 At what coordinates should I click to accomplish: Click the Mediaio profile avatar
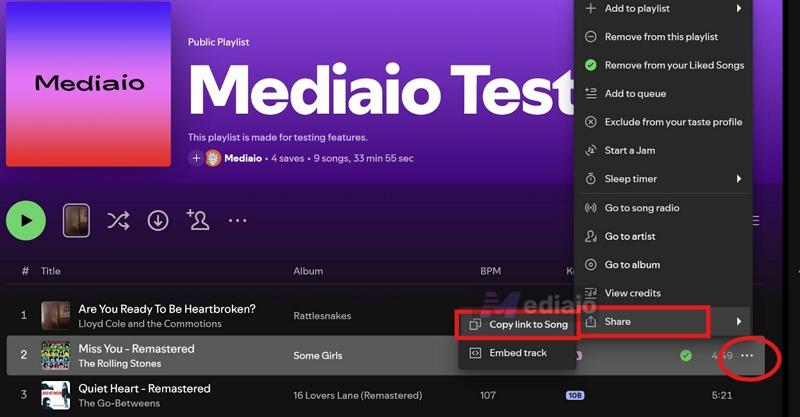tap(213, 158)
